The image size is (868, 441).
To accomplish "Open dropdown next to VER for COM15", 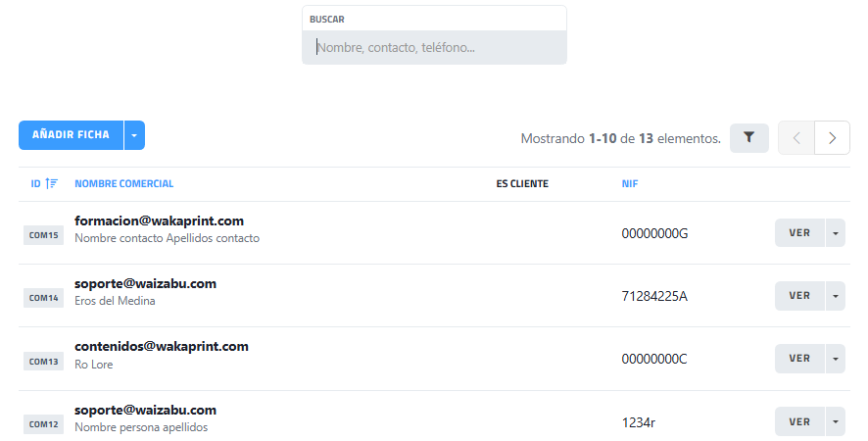I will tap(835, 233).
